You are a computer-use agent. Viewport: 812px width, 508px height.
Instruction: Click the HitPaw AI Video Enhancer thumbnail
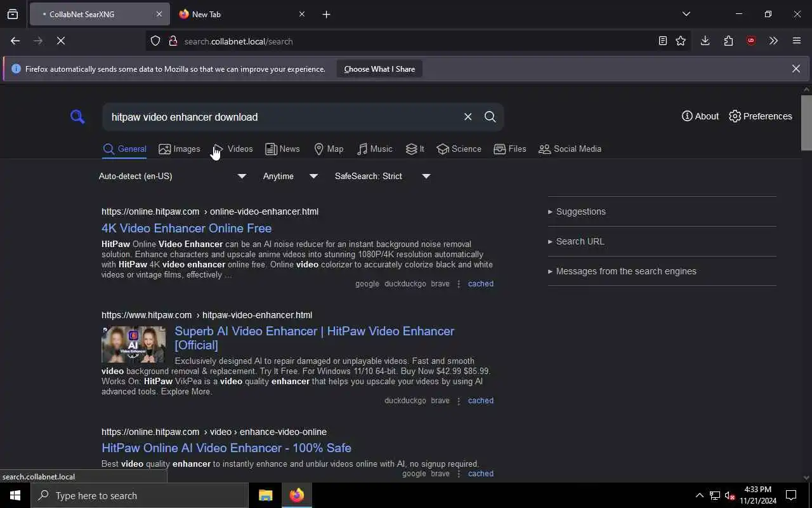click(133, 344)
